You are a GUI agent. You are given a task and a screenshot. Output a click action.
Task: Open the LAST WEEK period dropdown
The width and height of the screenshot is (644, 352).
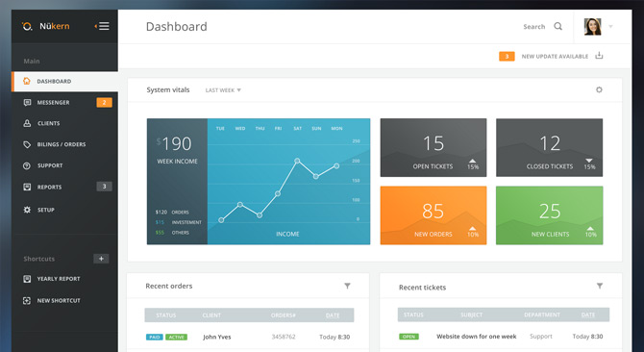coord(223,90)
